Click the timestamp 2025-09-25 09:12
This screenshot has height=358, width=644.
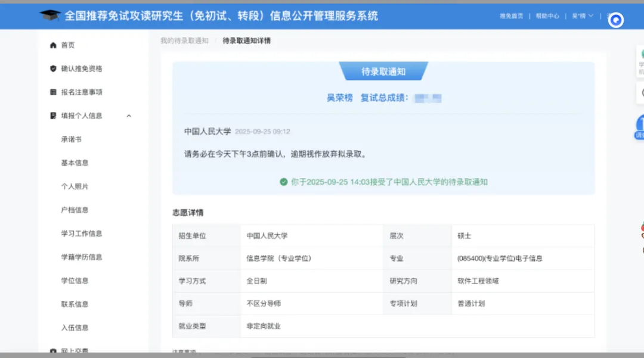pos(262,132)
